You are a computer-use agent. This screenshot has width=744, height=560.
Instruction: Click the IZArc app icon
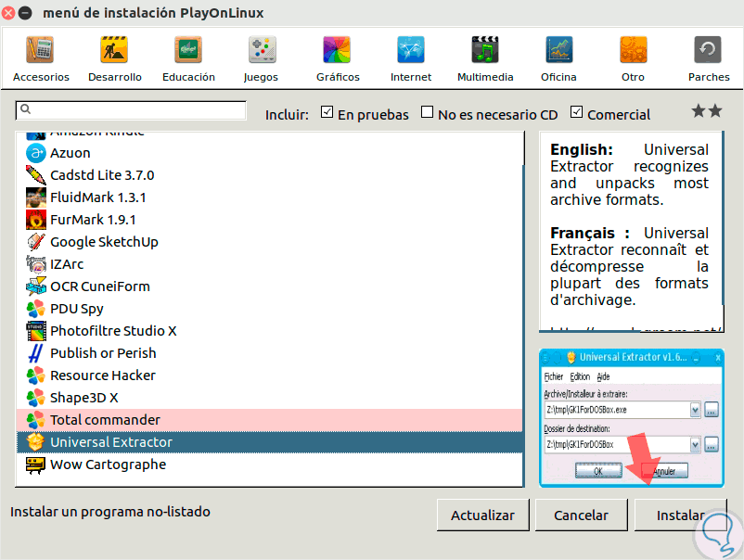point(35,264)
